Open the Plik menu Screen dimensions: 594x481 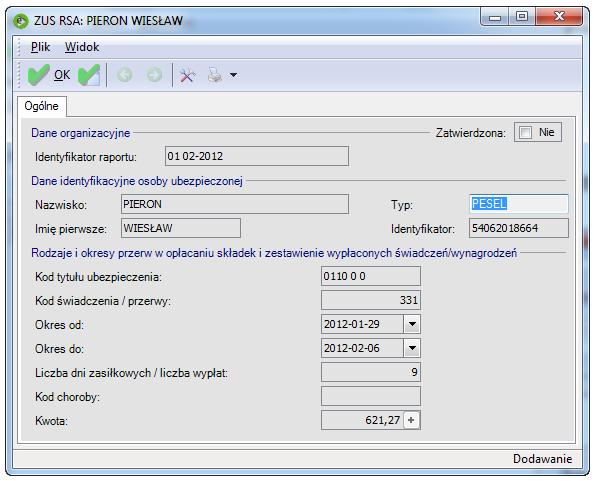click(x=40, y=47)
